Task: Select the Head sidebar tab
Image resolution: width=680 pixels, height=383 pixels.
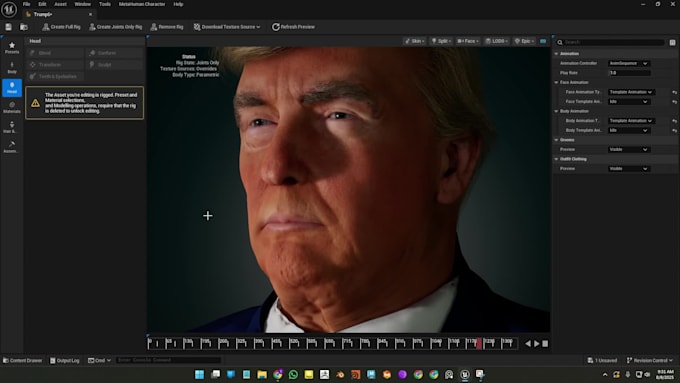Action: pos(12,88)
